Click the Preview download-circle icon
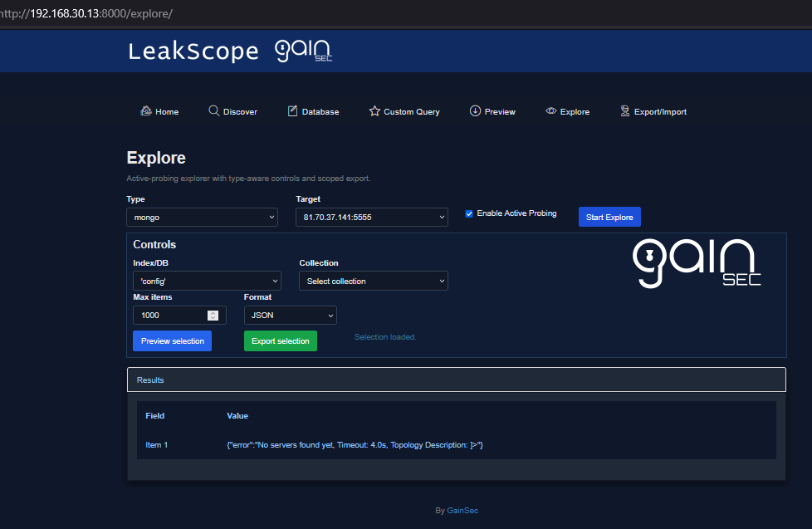Screen dimensions: 812x529 tap(475, 111)
